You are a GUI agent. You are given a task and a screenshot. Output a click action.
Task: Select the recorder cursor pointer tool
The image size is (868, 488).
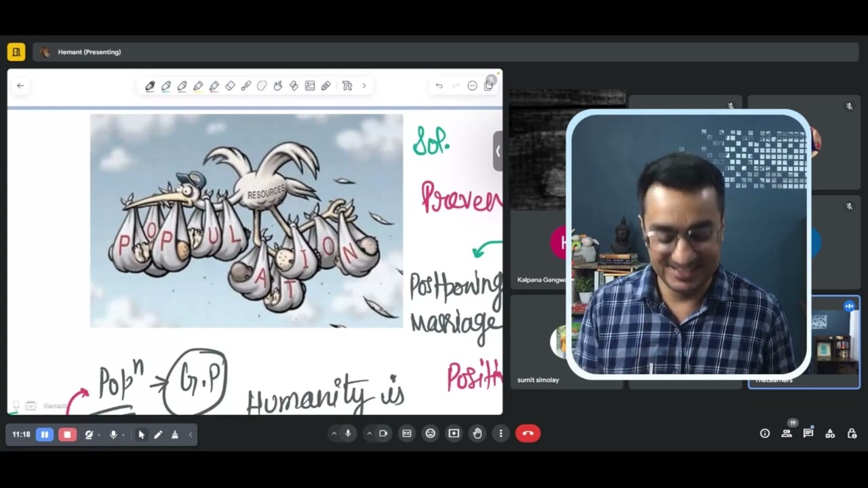coord(141,434)
